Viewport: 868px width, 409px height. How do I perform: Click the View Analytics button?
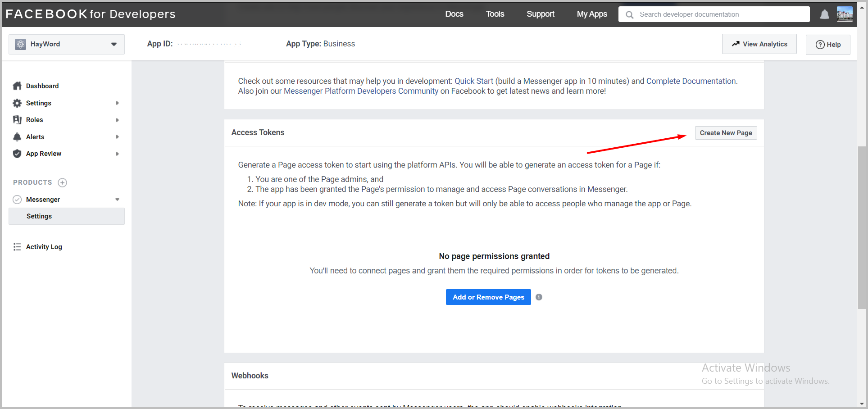(x=759, y=44)
